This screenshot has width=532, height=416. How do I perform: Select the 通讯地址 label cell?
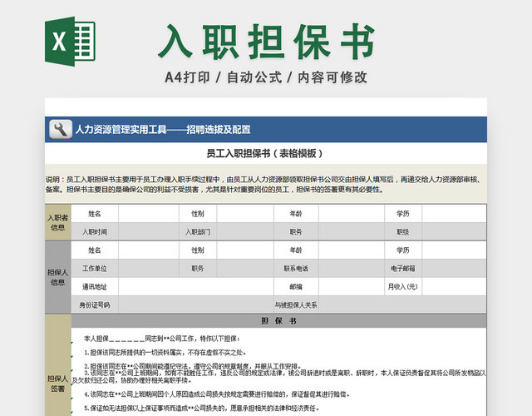pos(95,287)
